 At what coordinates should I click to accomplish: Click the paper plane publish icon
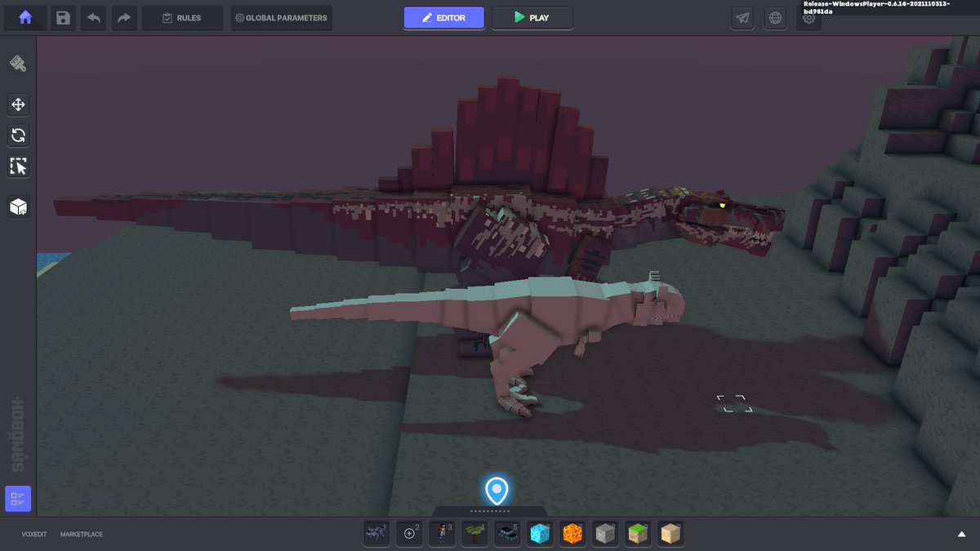point(742,18)
